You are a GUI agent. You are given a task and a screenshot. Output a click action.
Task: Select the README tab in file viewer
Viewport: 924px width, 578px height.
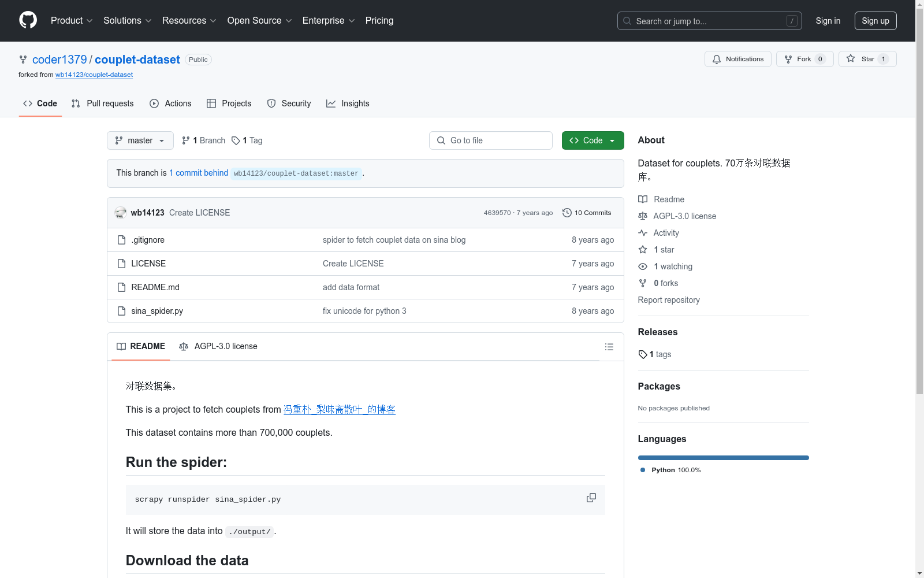click(141, 346)
